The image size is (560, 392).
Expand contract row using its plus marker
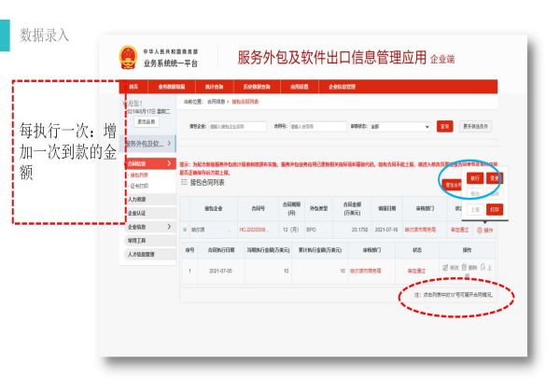pos(184,229)
